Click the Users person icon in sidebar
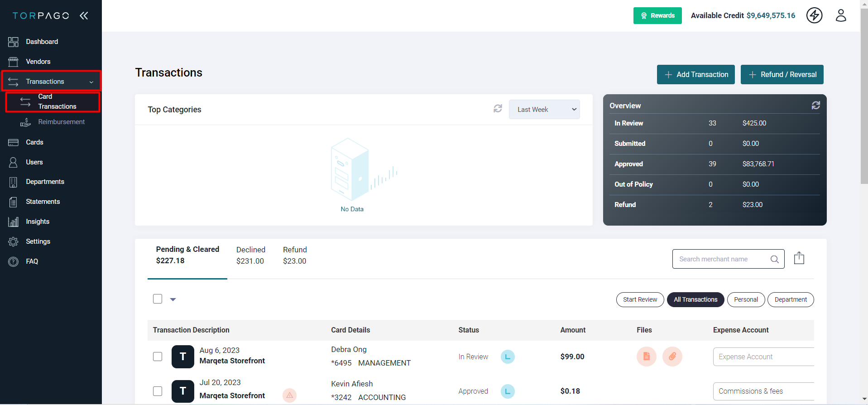This screenshot has height=405, width=868. click(13, 162)
